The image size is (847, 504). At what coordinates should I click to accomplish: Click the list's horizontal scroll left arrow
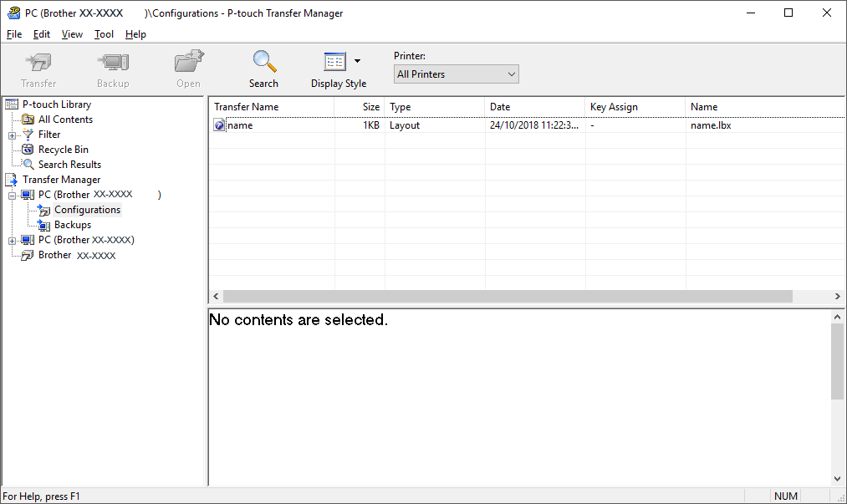[216, 296]
